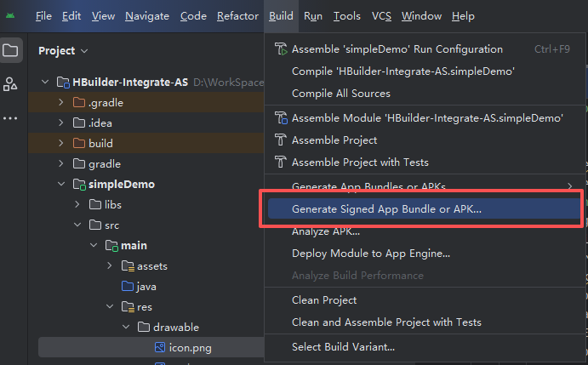
Task: Open the VCS menu
Action: pos(381,16)
